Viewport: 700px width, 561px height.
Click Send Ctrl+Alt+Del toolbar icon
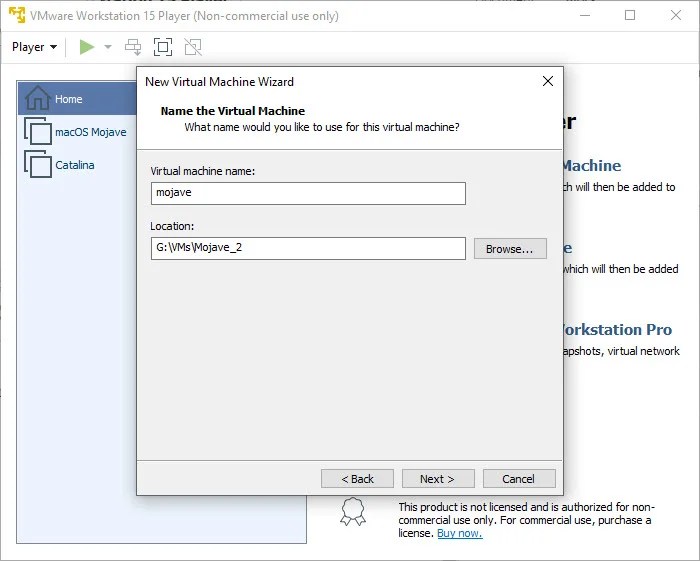(133, 47)
